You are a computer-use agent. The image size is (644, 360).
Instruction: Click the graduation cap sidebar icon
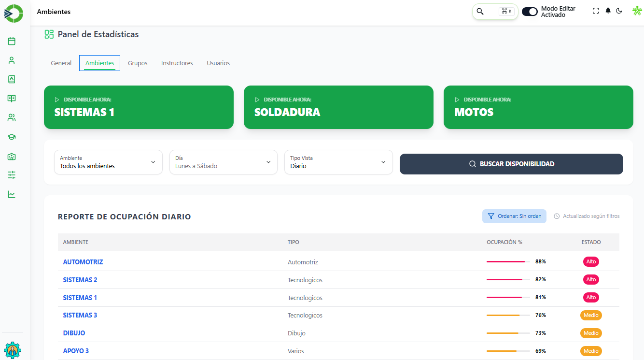12,137
